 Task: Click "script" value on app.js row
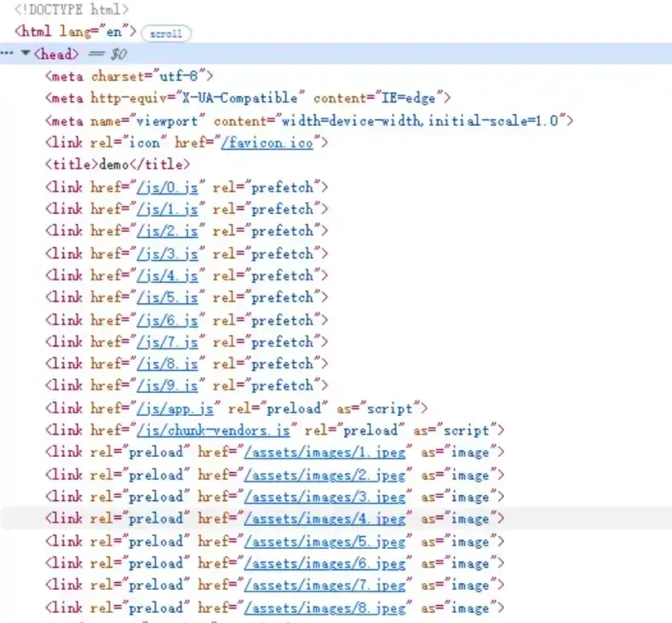click(x=389, y=408)
